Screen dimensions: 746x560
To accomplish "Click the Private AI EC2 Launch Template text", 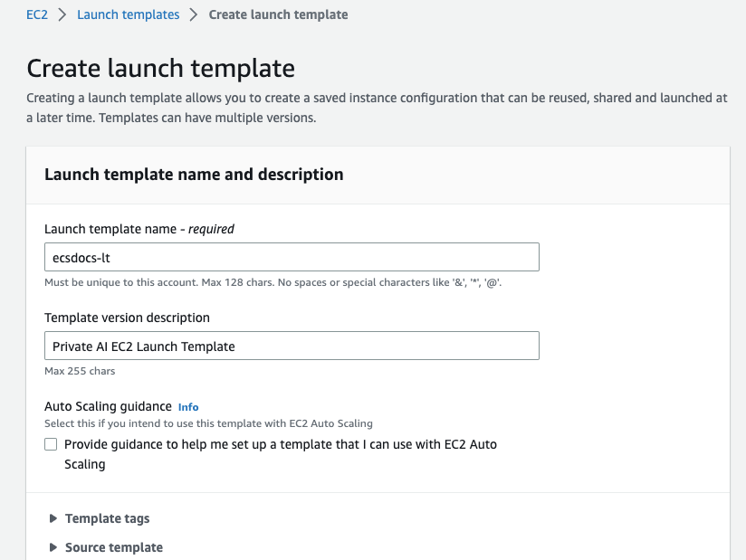I will 145,346.
